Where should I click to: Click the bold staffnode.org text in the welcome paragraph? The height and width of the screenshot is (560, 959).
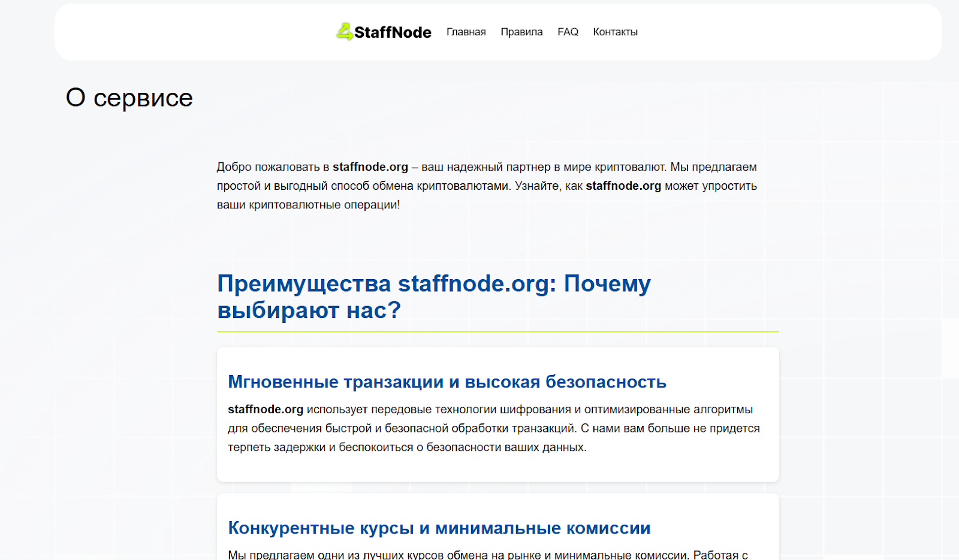[370, 167]
